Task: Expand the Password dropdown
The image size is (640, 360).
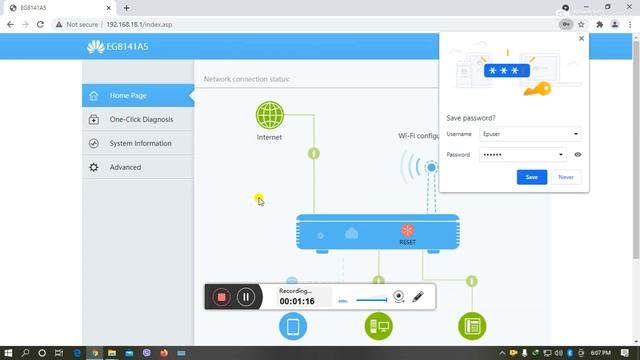Action: point(561,155)
